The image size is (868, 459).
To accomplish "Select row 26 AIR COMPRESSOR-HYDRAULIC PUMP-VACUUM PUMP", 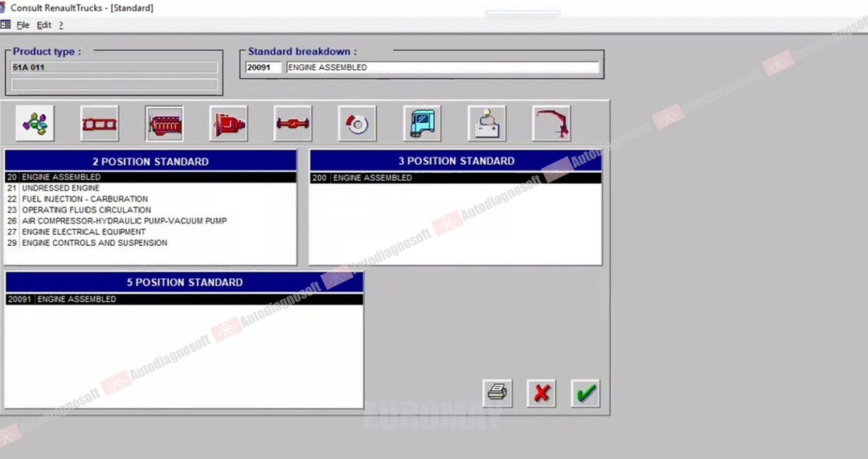I will click(x=150, y=221).
